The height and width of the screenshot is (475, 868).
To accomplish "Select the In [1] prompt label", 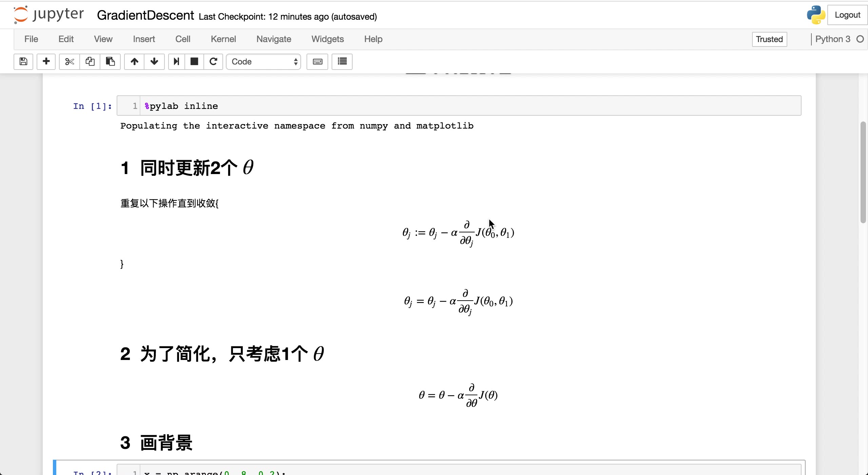I will [93, 106].
